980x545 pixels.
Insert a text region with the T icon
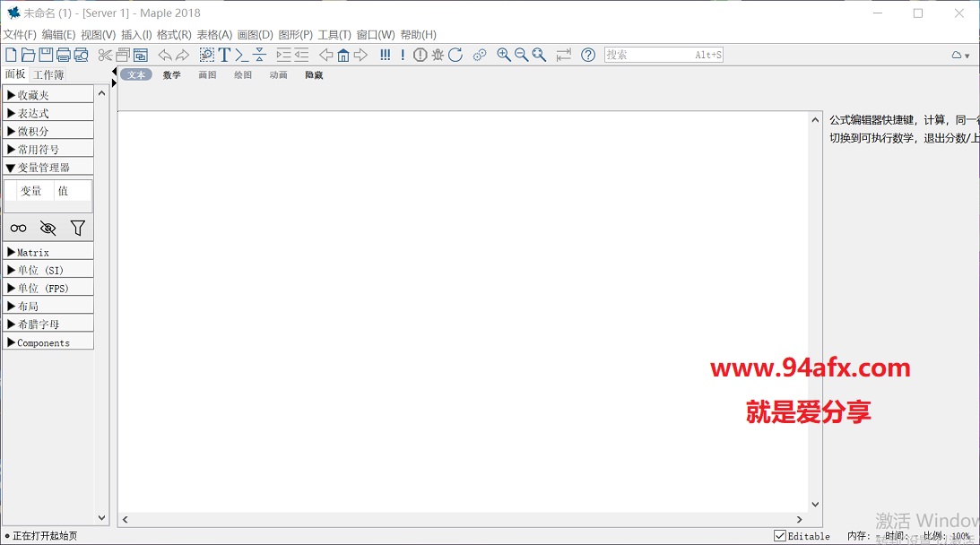coord(224,55)
